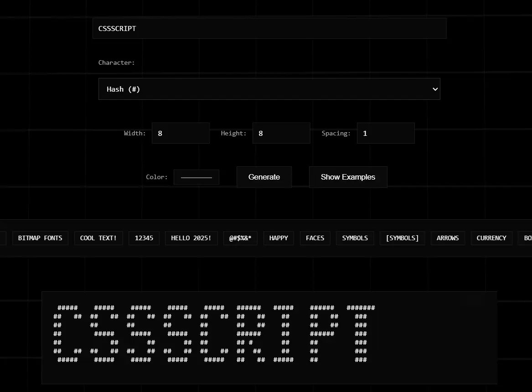Select the ARROWS example preset
The image size is (532, 392).
pos(448,237)
